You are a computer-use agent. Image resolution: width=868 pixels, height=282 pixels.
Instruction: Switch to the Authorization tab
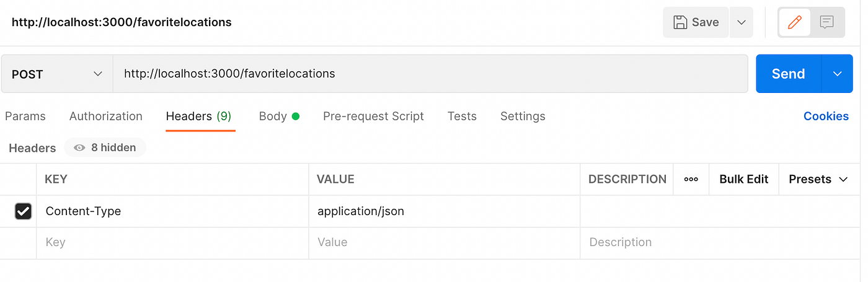106,117
